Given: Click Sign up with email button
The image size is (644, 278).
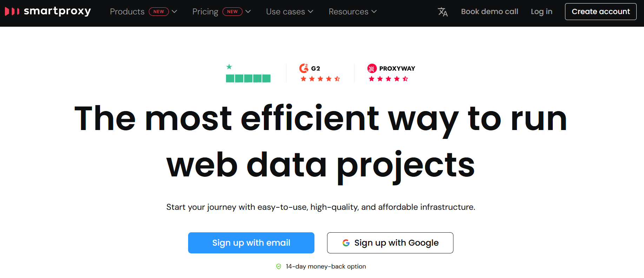Looking at the screenshot, I should [251, 243].
